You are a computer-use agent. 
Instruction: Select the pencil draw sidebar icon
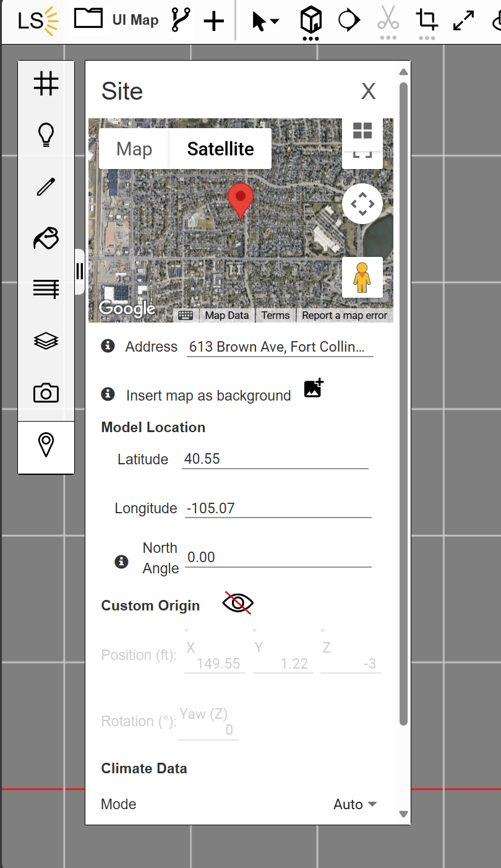tap(46, 186)
